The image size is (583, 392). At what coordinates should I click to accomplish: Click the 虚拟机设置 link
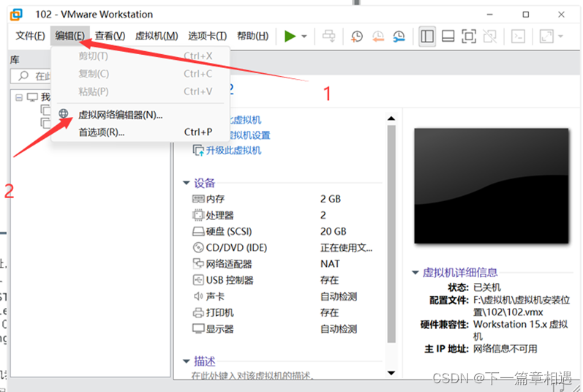click(x=250, y=135)
